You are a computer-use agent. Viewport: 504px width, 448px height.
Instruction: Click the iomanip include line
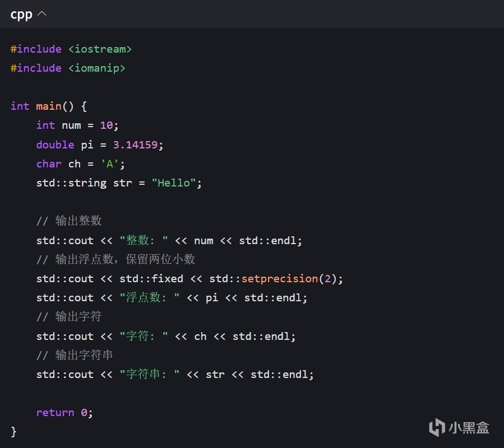pos(68,68)
